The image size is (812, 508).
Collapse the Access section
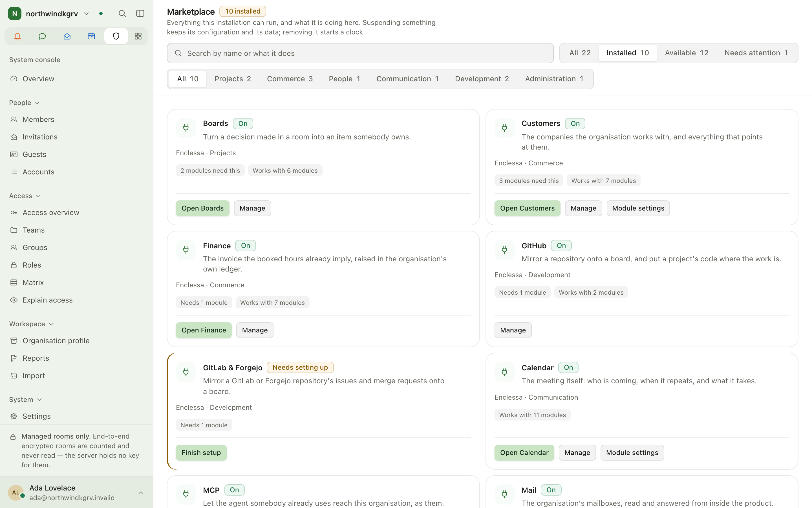pos(25,196)
